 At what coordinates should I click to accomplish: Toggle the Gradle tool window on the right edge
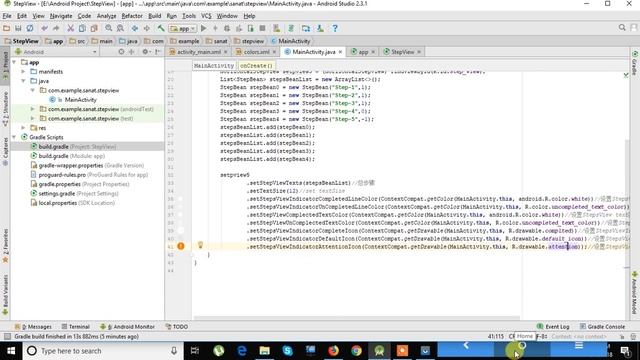click(x=635, y=63)
